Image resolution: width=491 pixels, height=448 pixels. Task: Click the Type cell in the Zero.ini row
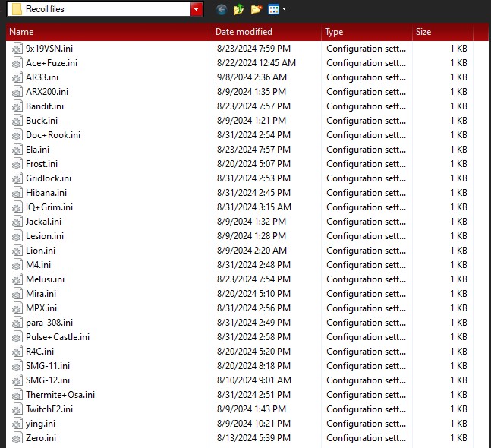pos(366,437)
